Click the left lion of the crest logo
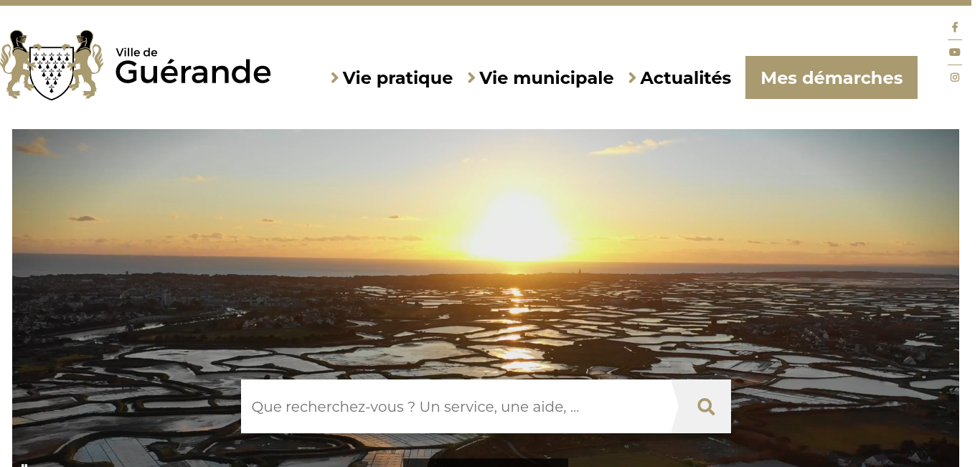 pos(17,65)
